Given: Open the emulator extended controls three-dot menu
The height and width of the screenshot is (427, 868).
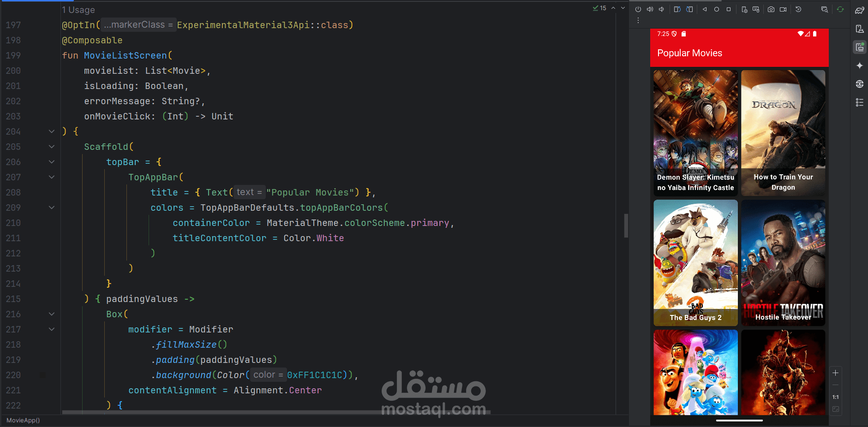Looking at the screenshot, I should 638,21.
